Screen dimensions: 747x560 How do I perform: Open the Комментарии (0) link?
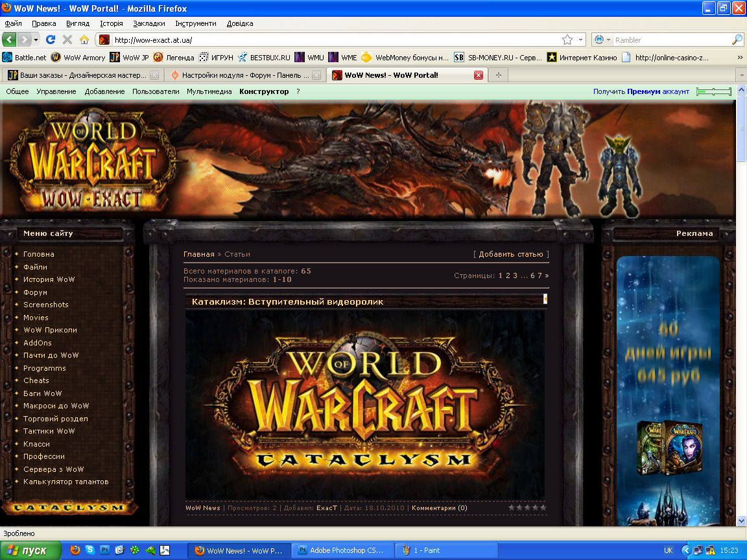pos(439,508)
